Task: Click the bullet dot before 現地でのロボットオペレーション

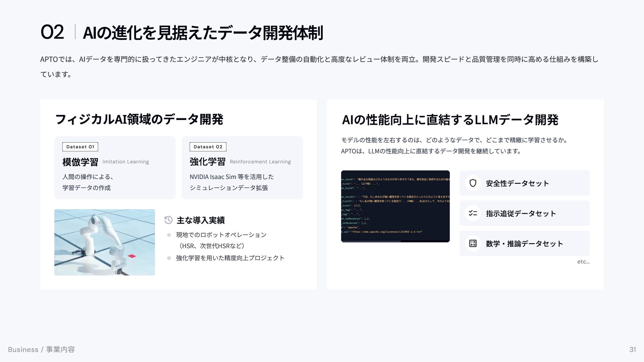Action: (x=169, y=235)
